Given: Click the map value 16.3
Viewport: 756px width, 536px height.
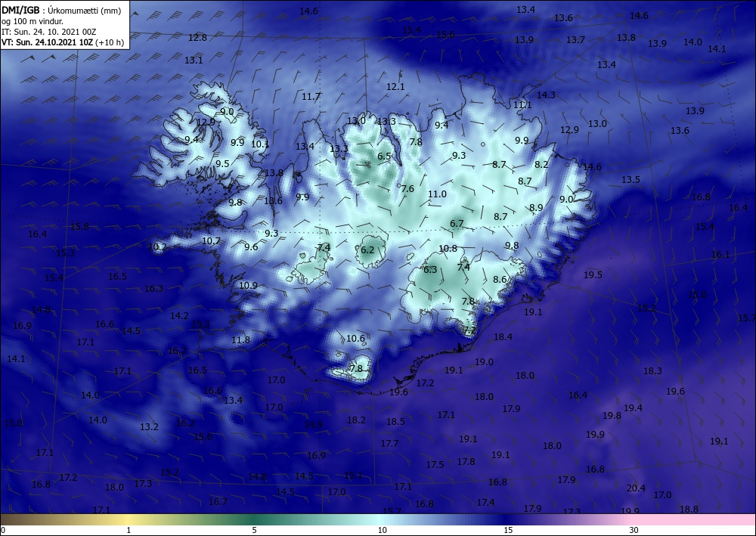Looking at the screenshot, I should (x=153, y=288).
